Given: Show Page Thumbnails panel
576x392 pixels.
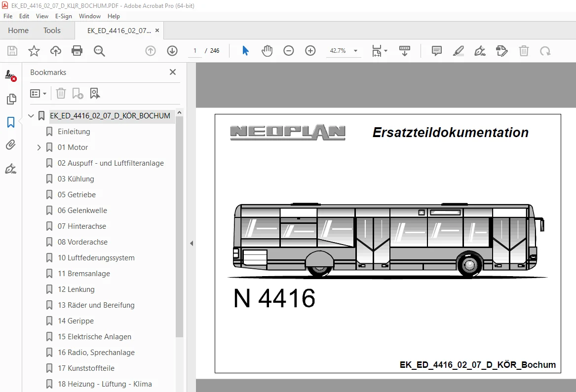Looking at the screenshot, I should tap(11, 99).
